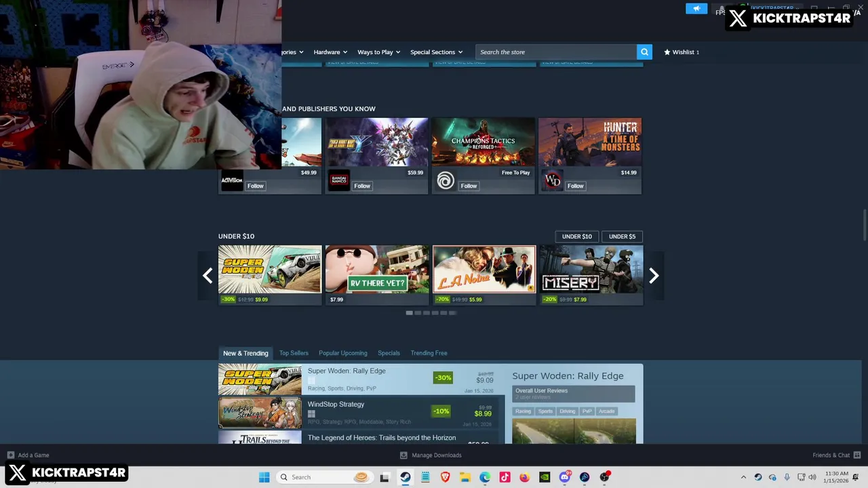Go to previous carousel page arrow
Viewport: 868px width, 488px height.
tap(208, 275)
